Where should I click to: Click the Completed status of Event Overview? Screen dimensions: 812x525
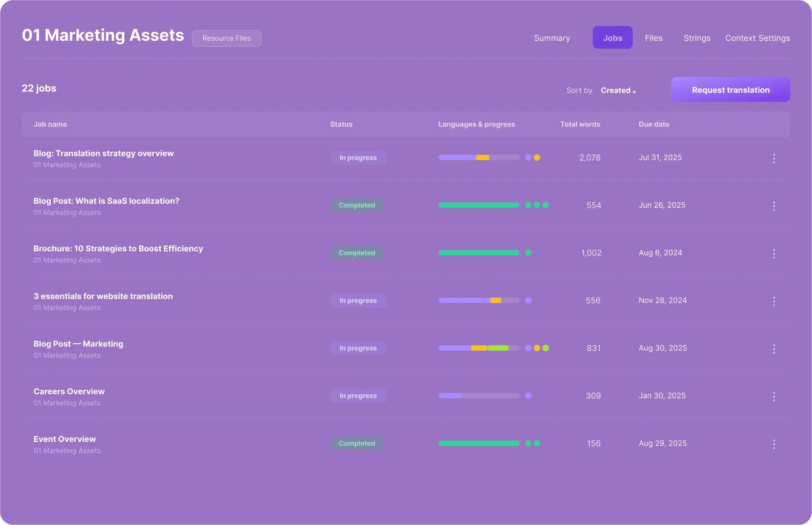[357, 443]
